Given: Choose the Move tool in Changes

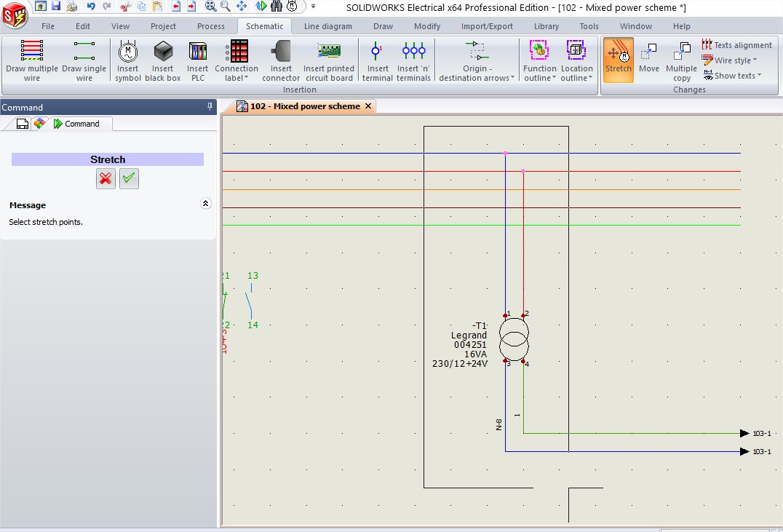Looking at the screenshot, I should (x=648, y=59).
